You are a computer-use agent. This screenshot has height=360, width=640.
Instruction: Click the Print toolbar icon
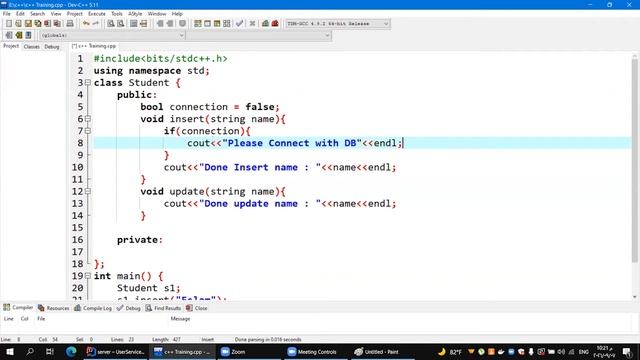pyautogui.click(x=70, y=24)
